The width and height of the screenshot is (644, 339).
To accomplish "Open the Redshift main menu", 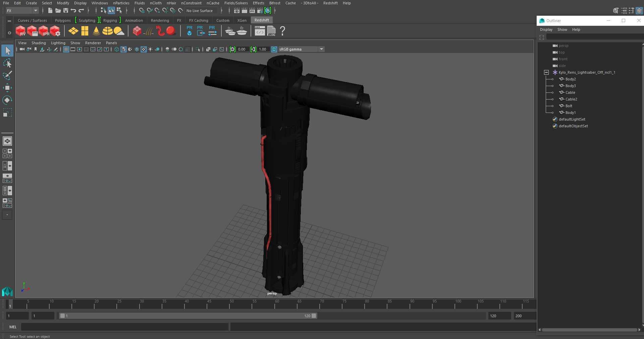I will [x=330, y=3].
